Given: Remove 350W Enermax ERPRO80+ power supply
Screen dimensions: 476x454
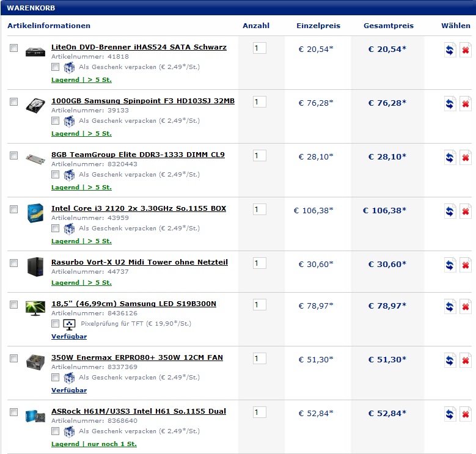Looking at the screenshot, I should [466, 361].
